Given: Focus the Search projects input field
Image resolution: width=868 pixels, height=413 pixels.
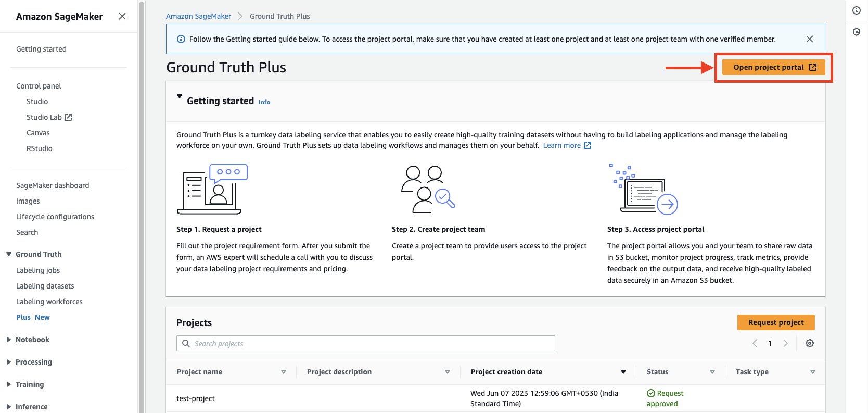Looking at the screenshot, I should pyautogui.click(x=366, y=343).
